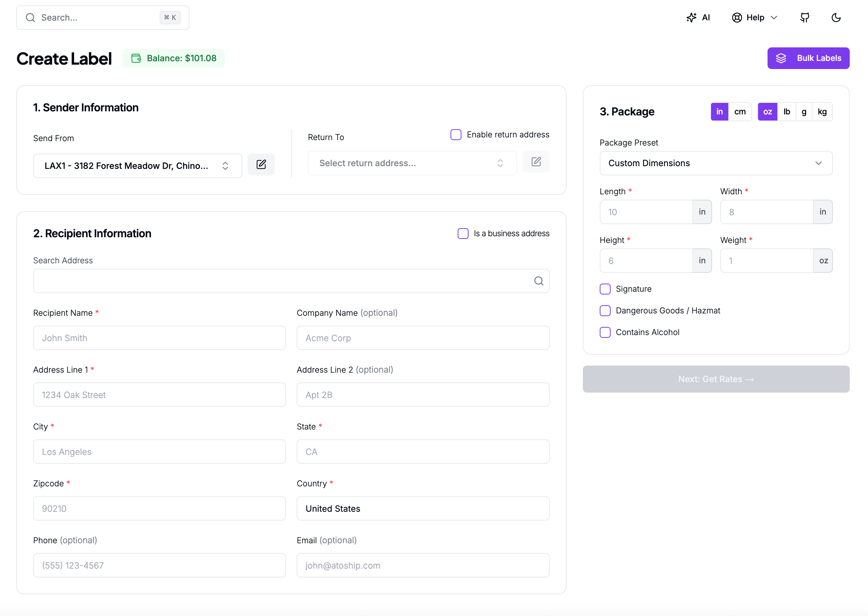
Task: Click Next: Get Rates button
Action: 716,379
